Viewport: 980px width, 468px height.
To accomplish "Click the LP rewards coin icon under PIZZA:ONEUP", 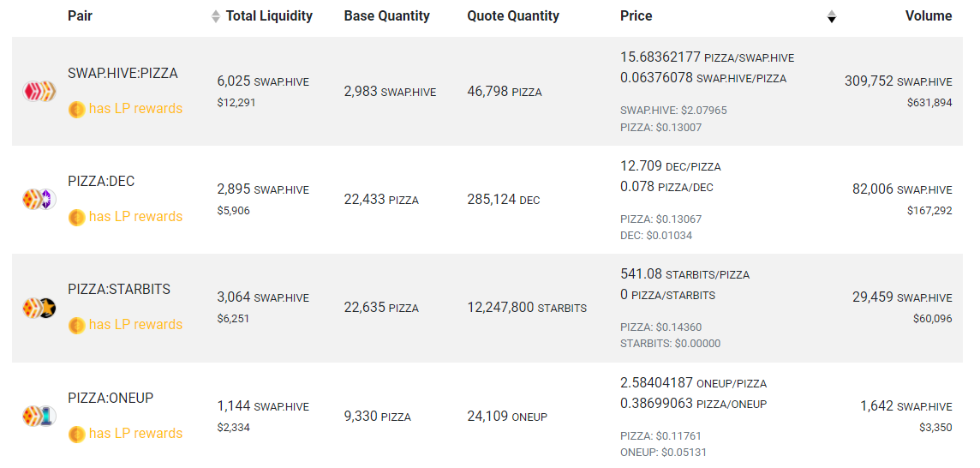I will click(x=76, y=435).
